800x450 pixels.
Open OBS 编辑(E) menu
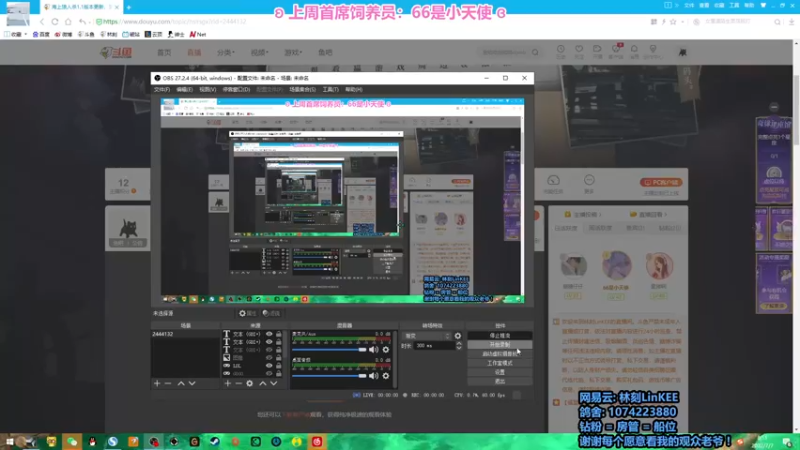[x=184, y=89]
